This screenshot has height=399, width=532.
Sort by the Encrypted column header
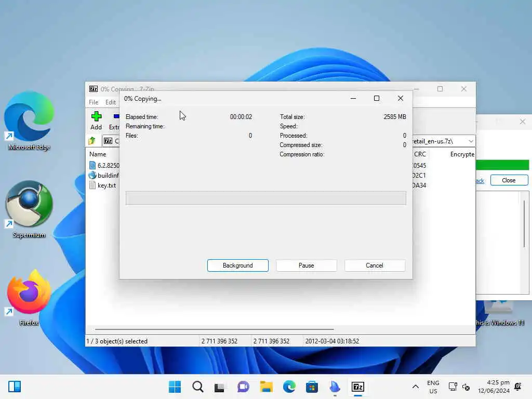462,154
